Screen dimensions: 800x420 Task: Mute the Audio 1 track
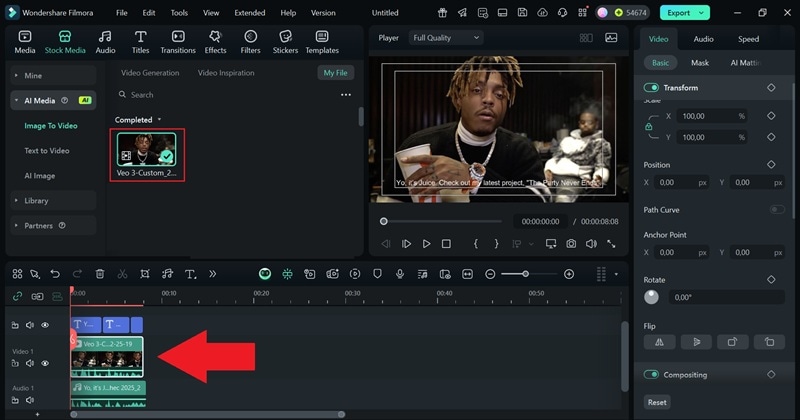coord(30,400)
